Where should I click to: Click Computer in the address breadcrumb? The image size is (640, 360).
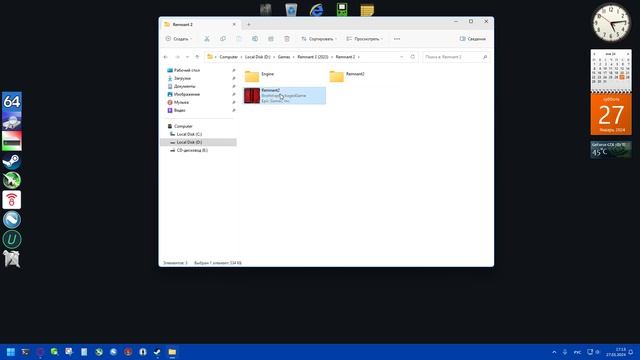(x=229, y=57)
